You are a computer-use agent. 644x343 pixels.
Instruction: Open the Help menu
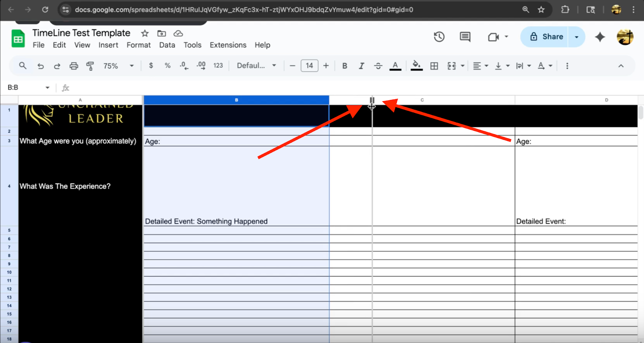tap(262, 45)
